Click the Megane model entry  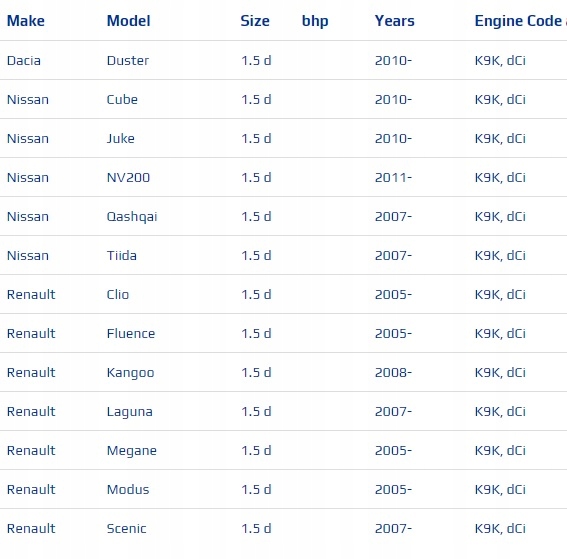coord(132,451)
